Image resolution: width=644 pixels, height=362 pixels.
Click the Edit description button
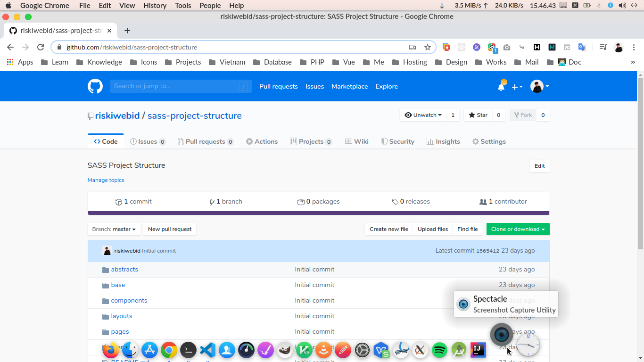click(x=540, y=166)
